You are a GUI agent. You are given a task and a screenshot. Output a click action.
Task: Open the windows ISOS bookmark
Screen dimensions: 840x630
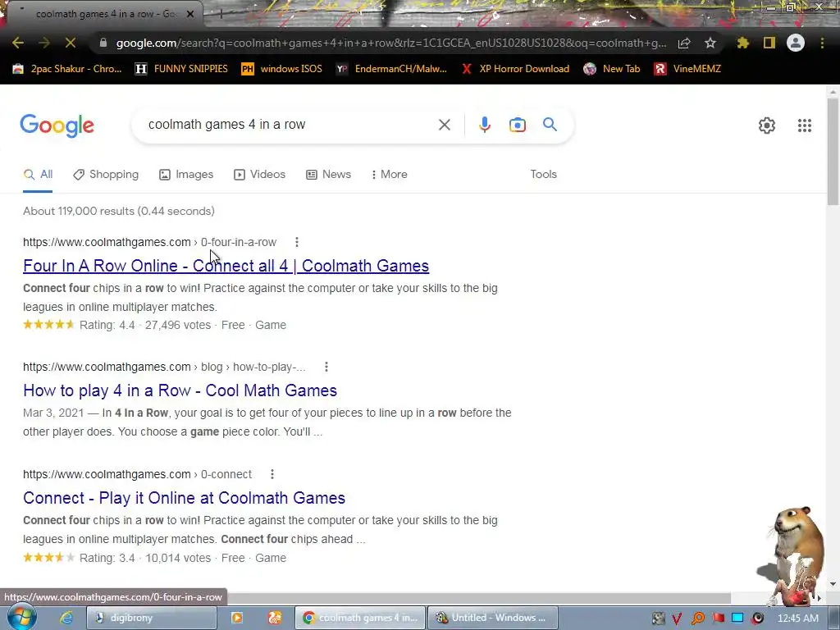282,69
